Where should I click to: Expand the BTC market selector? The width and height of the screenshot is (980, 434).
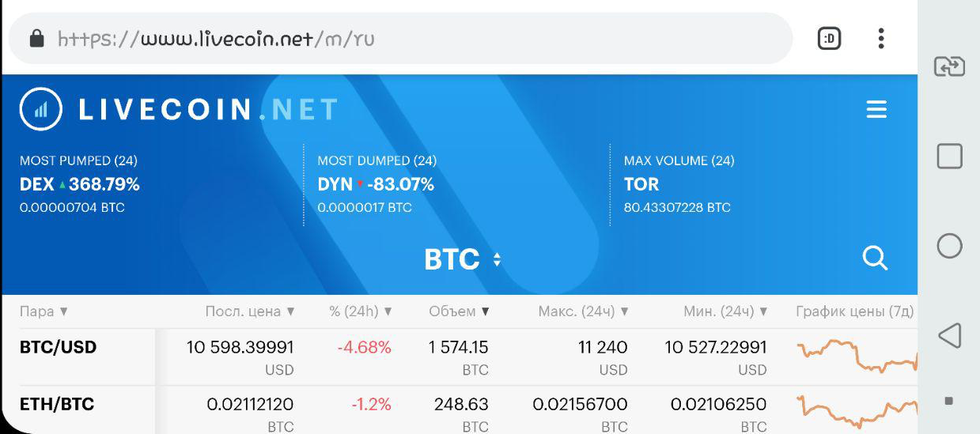point(463,259)
